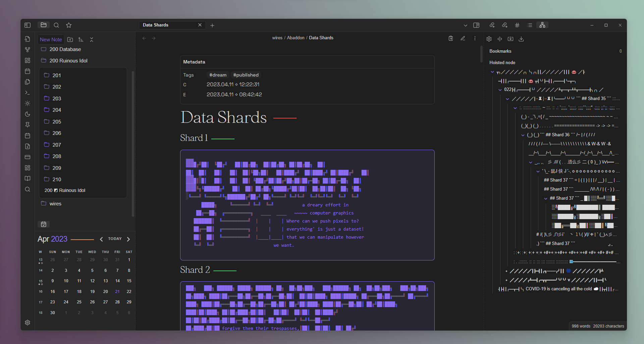Viewport: 644px width, 344px height.
Task: Open the outgoing links panel icon
Action: click(x=504, y=25)
